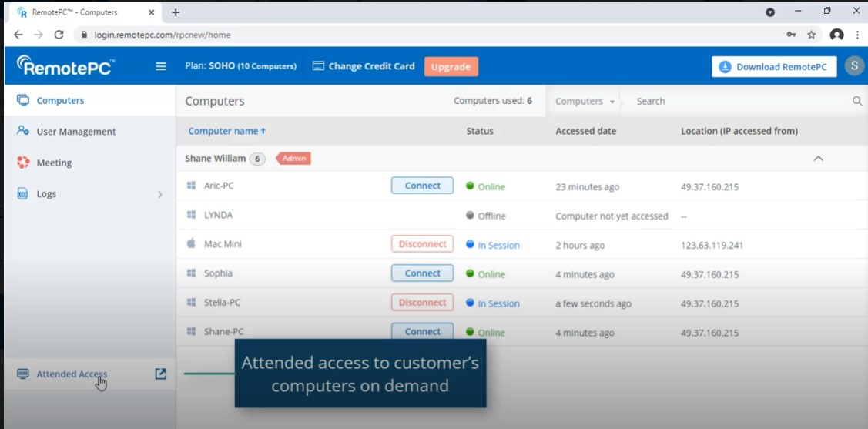Click the saved passwords key icon
The image size is (868, 429).
pyautogui.click(x=791, y=35)
